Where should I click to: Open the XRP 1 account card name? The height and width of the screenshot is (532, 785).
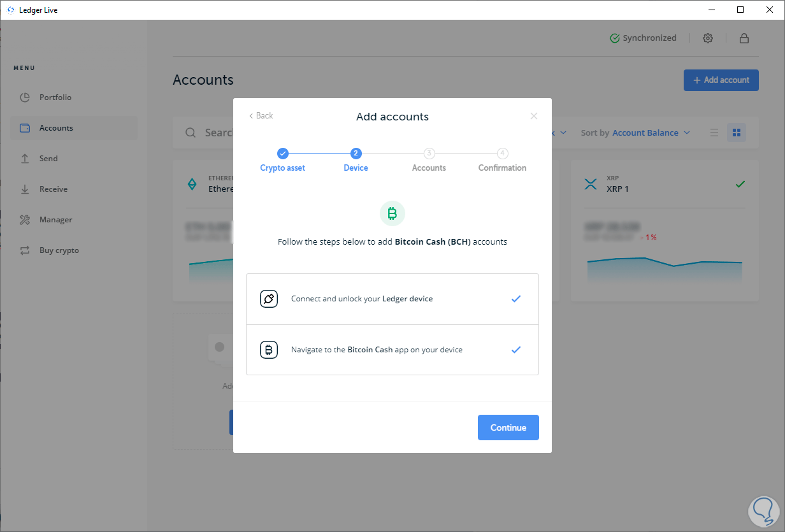617,189
